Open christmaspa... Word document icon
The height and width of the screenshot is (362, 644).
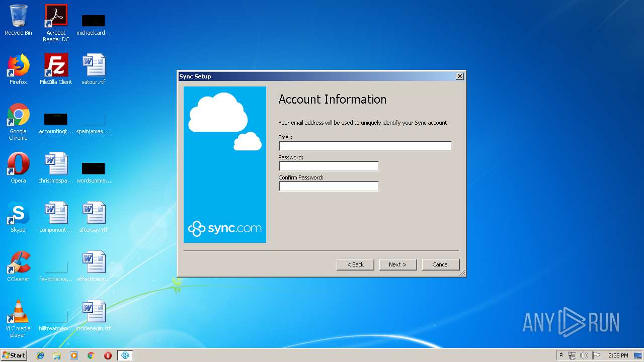coord(56,168)
